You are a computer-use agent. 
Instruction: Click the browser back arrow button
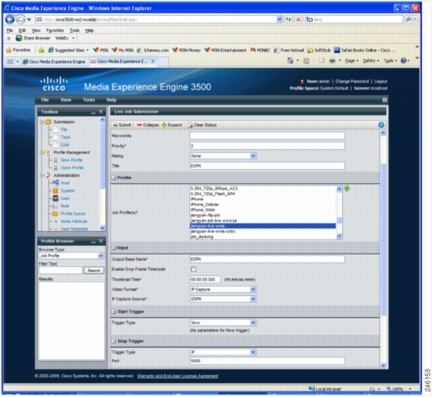coord(10,20)
